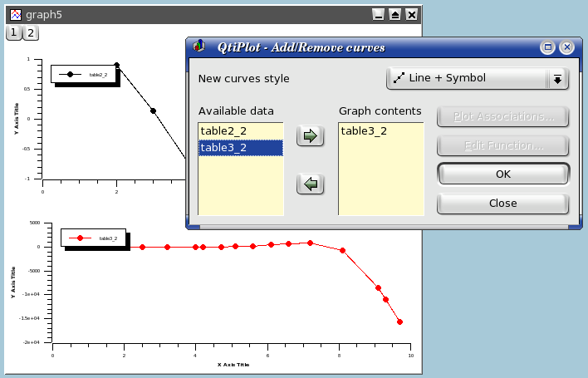Switch to layer 1 button
Screen dimensions: 588x378
click(14, 32)
